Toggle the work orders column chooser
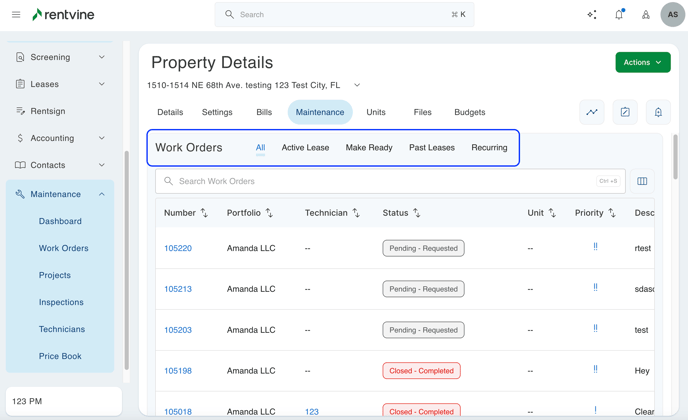The image size is (688, 420). coord(642,181)
